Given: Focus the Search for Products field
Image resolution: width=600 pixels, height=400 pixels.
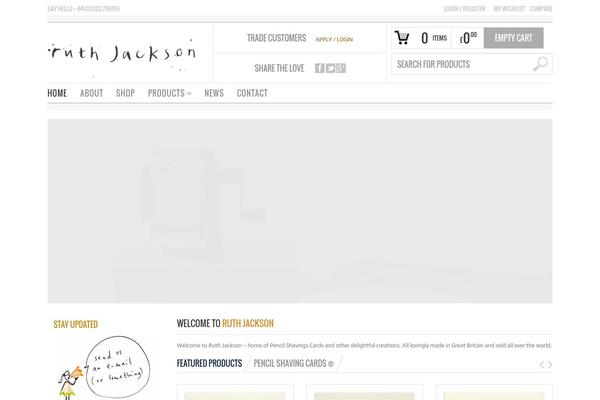Looking at the screenshot, I should click(x=472, y=64).
